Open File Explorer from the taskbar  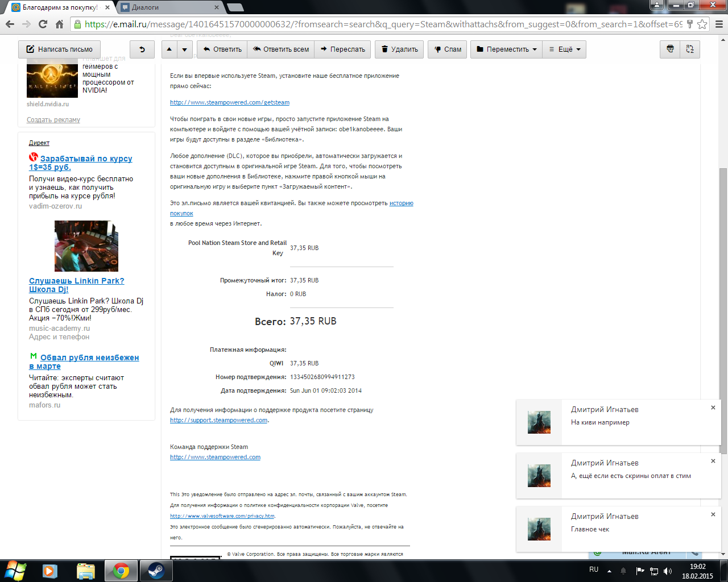pos(85,571)
